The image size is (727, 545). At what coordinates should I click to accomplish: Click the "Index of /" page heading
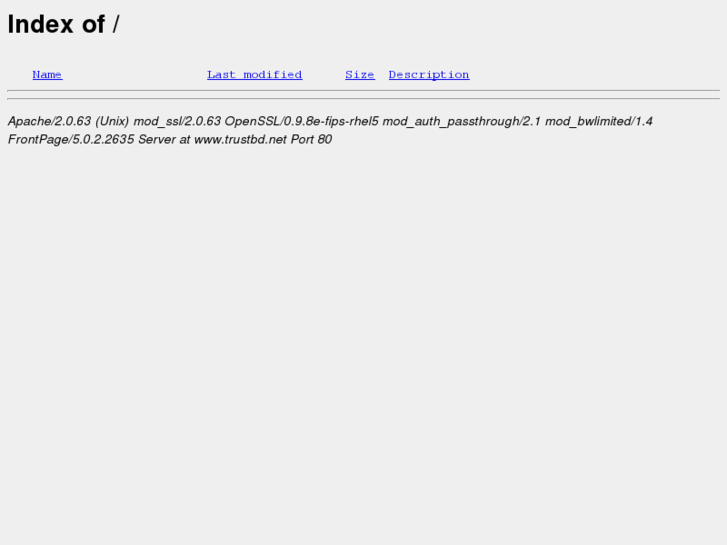pos(64,24)
